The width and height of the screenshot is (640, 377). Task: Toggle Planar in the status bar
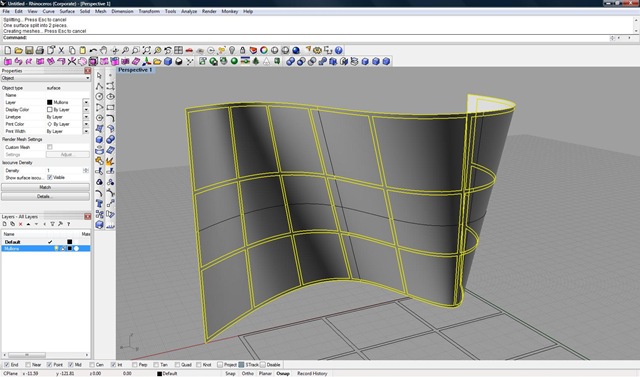click(x=265, y=373)
